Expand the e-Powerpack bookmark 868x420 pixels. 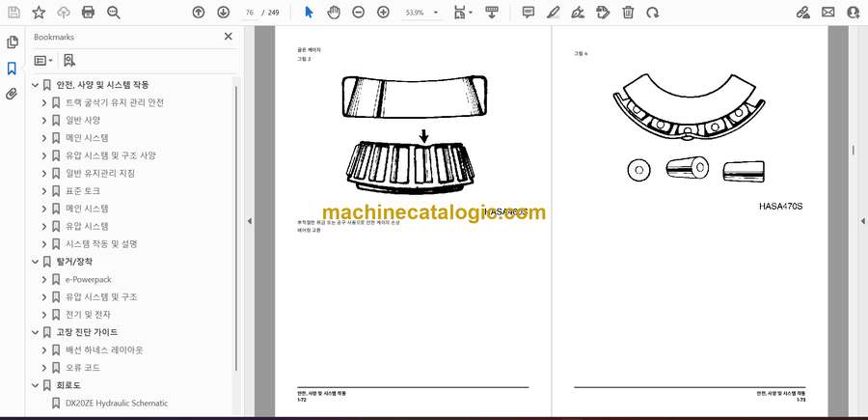click(44, 280)
